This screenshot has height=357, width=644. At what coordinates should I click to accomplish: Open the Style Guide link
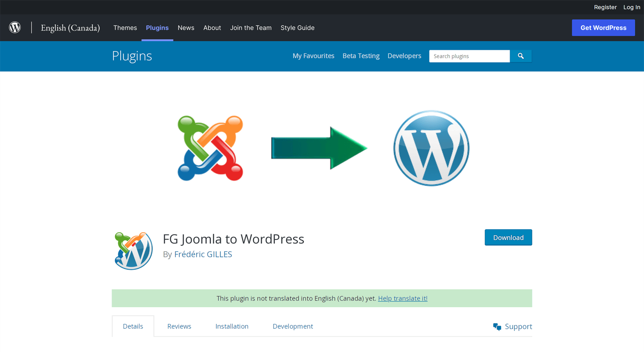pos(298,28)
